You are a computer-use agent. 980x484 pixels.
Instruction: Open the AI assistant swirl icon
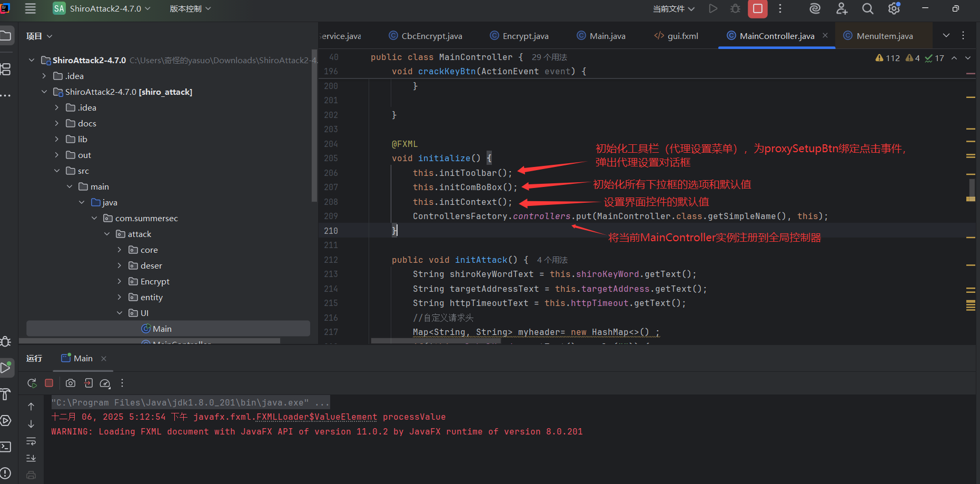(x=815, y=8)
